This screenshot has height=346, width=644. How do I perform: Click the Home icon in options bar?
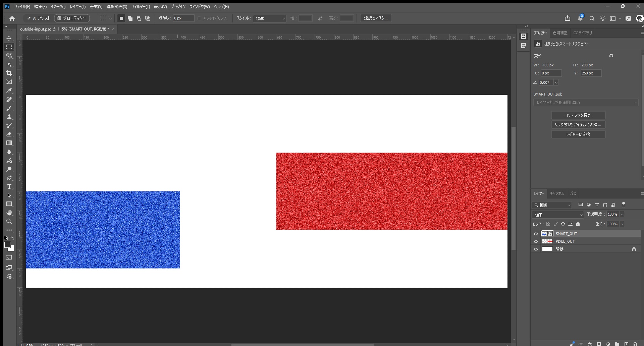12,18
